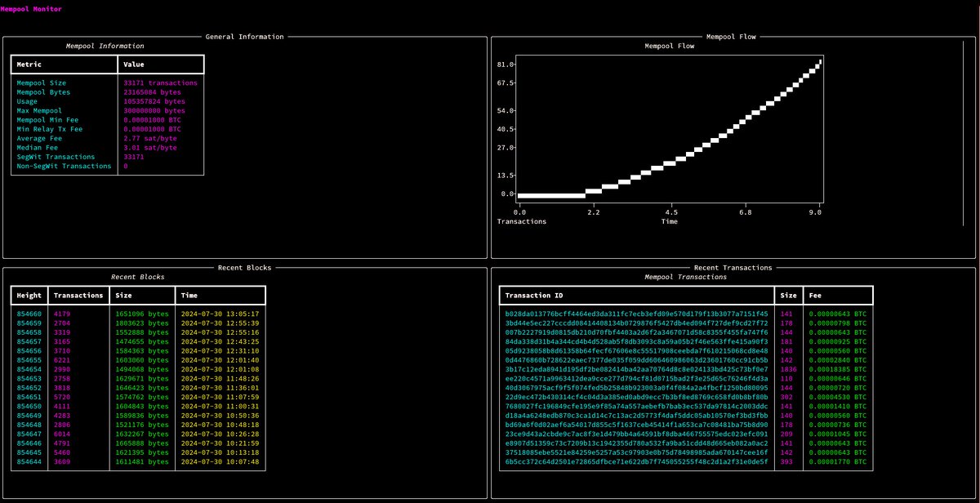This screenshot has height=503, width=980.
Task: Select the SegWit Transactions label
Action: (x=56, y=157)
